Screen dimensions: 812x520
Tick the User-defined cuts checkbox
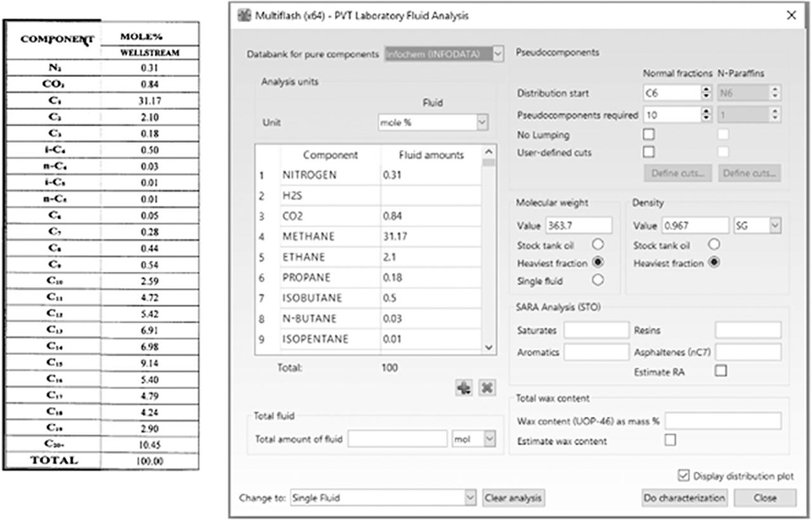tap(649, 152)
